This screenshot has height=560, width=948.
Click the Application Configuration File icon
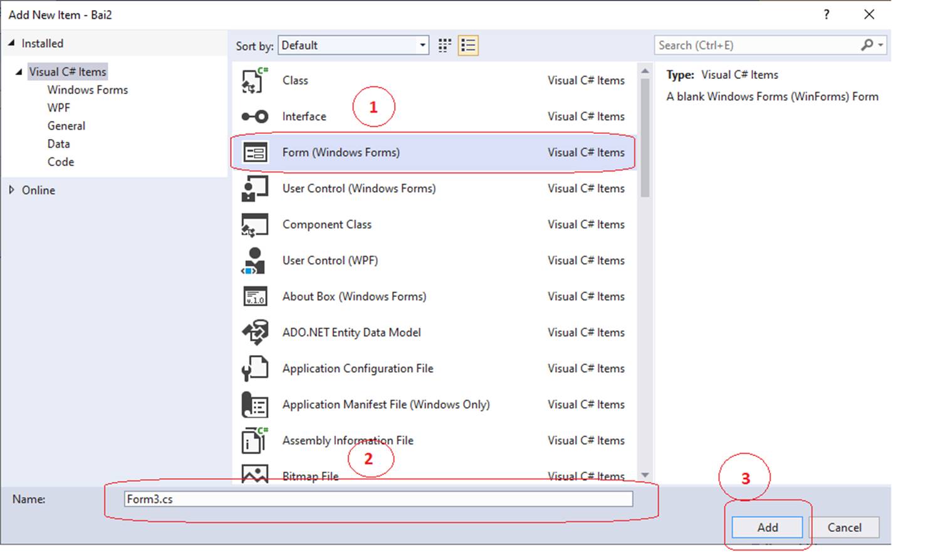254,368
